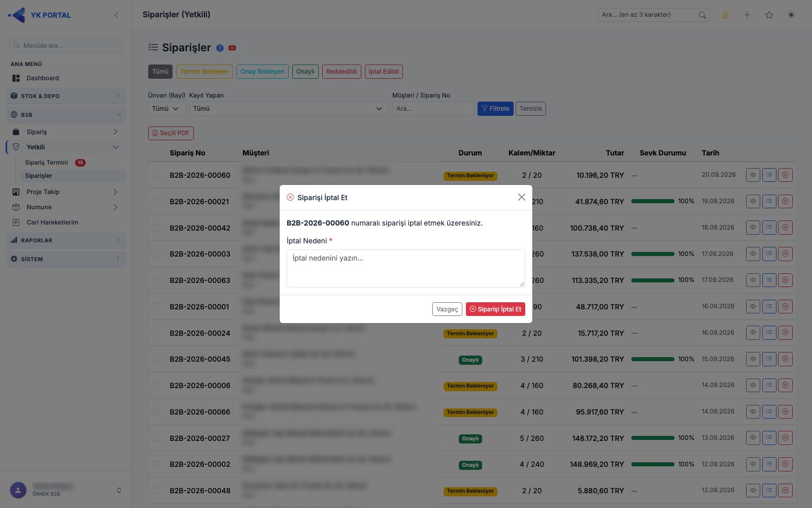Select the İptal Edildi filter tab
This screenshot has width=812, height=508.
pyautogui.click(x=384, y=72)
